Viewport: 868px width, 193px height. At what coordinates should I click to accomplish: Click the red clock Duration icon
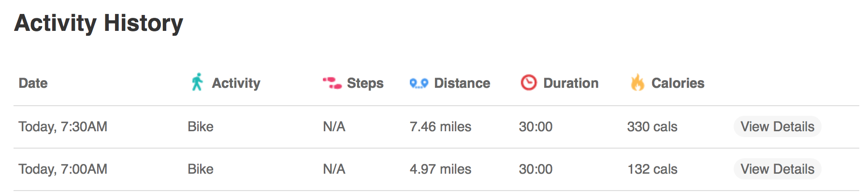528,83
